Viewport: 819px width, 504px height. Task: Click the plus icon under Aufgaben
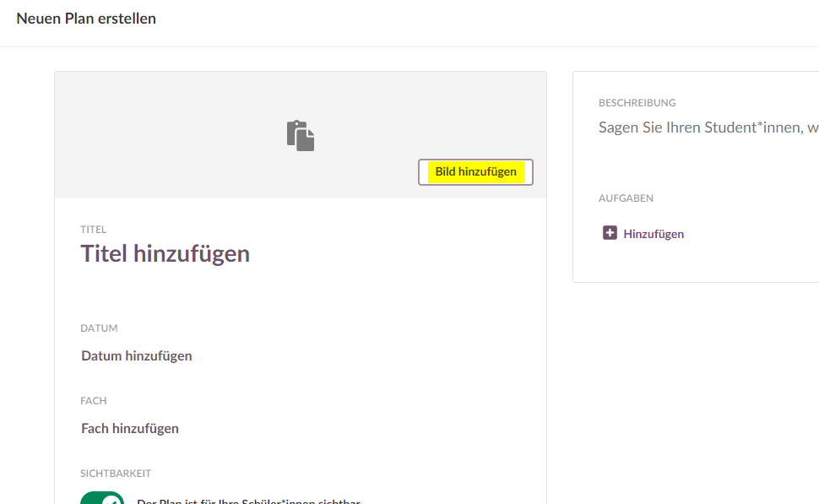point(610,233)
